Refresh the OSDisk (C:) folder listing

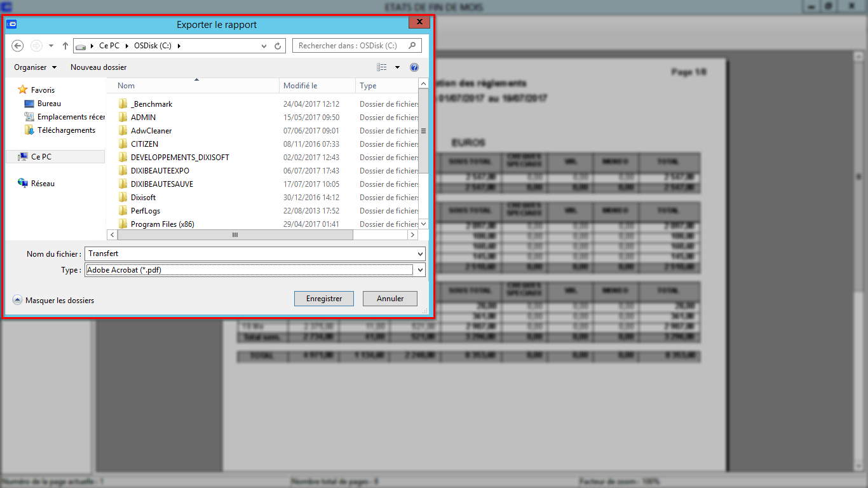278,46
